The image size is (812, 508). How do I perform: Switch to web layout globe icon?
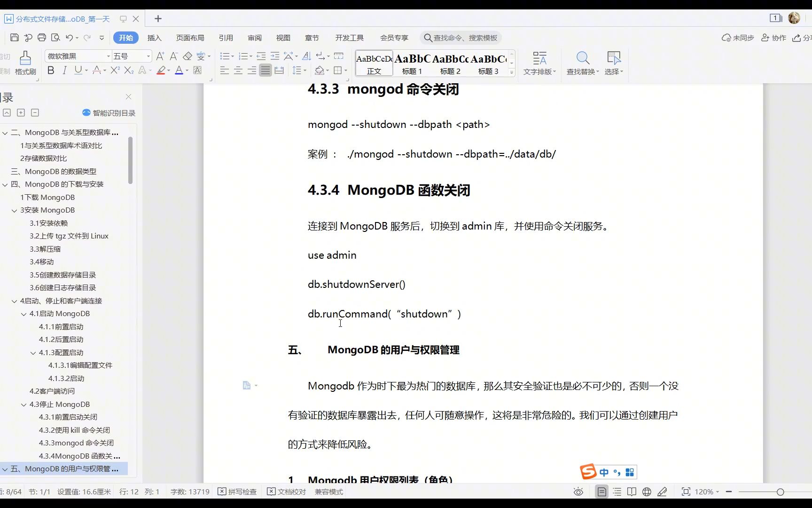coord(647,492)
